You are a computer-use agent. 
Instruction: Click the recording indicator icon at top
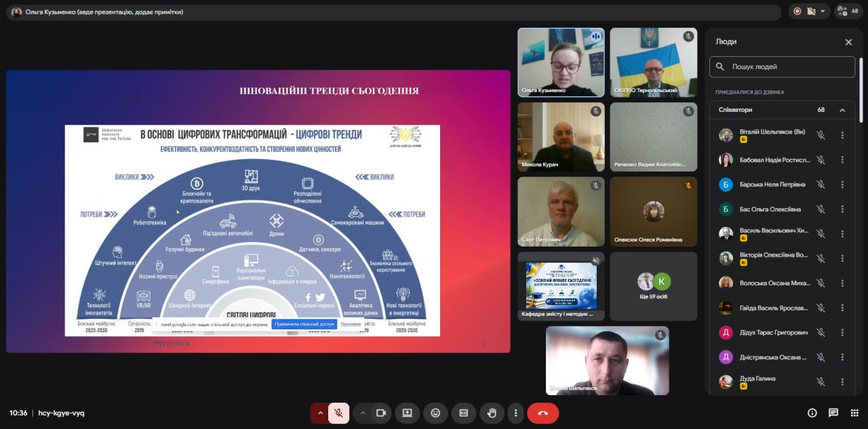click(797, 11)
